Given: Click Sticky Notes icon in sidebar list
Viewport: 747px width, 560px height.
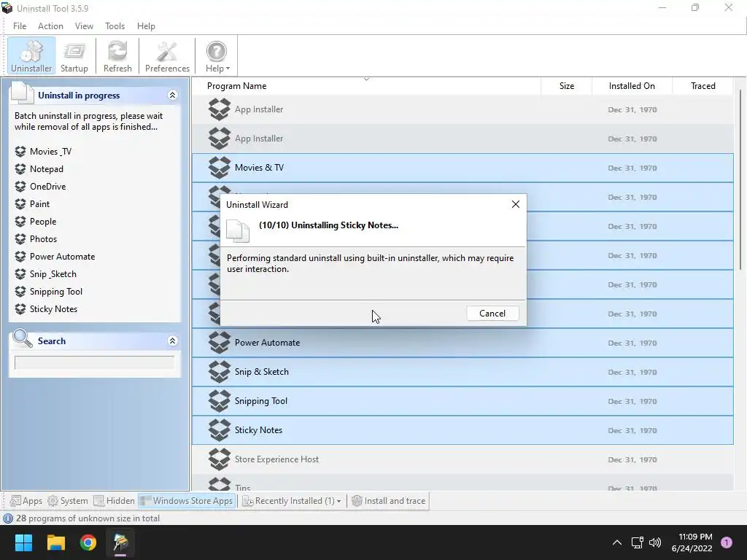Looking at the screenshot, I should [20, 309].
